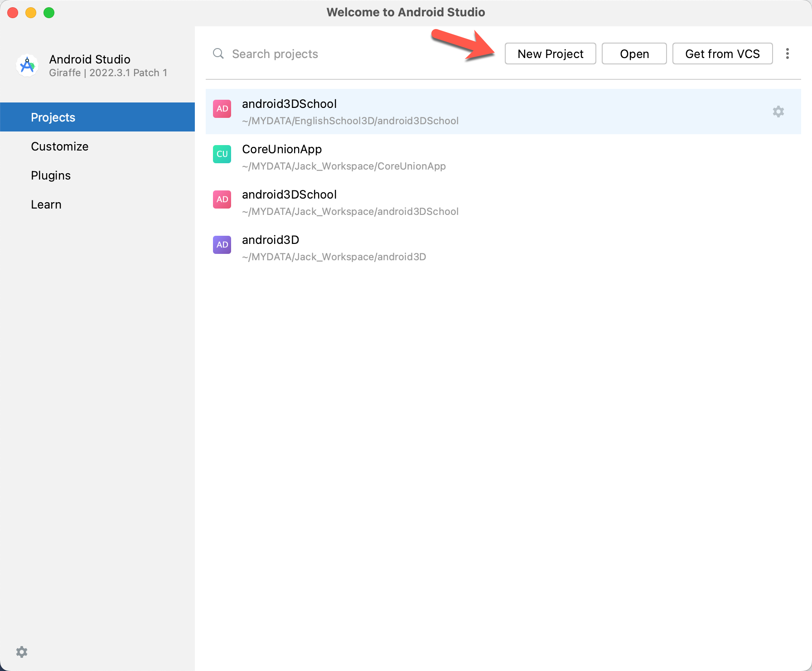Open the Plugins section

tap(97, 175)
